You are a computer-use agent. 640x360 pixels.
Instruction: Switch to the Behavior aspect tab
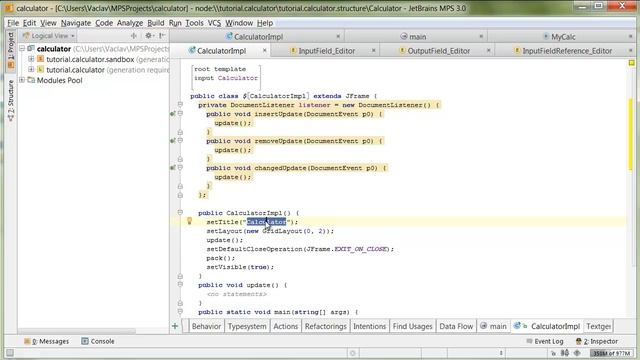(206, 327)
